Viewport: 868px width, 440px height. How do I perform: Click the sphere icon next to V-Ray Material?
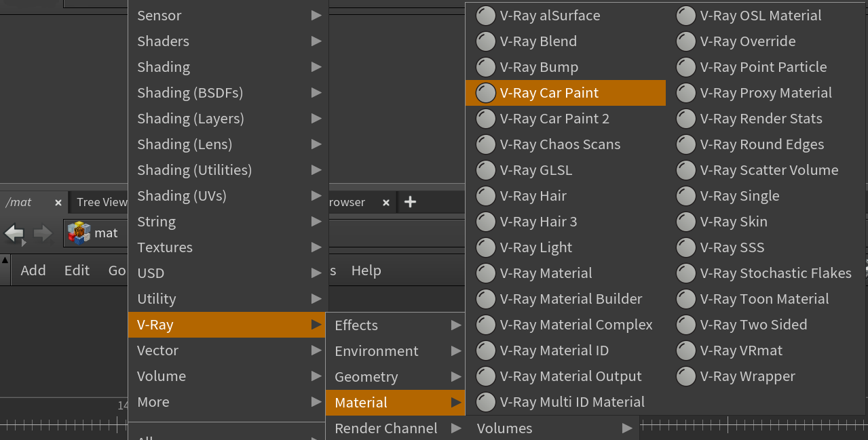point(485,273)
